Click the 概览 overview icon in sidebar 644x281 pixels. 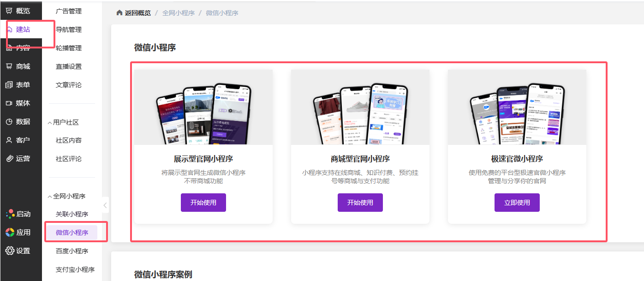(x=9, y=11)
